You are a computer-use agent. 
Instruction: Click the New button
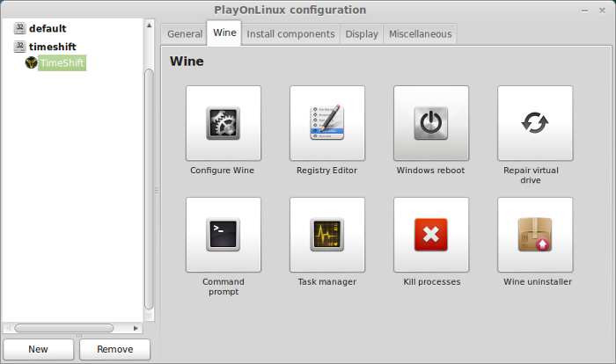[38, 349]
